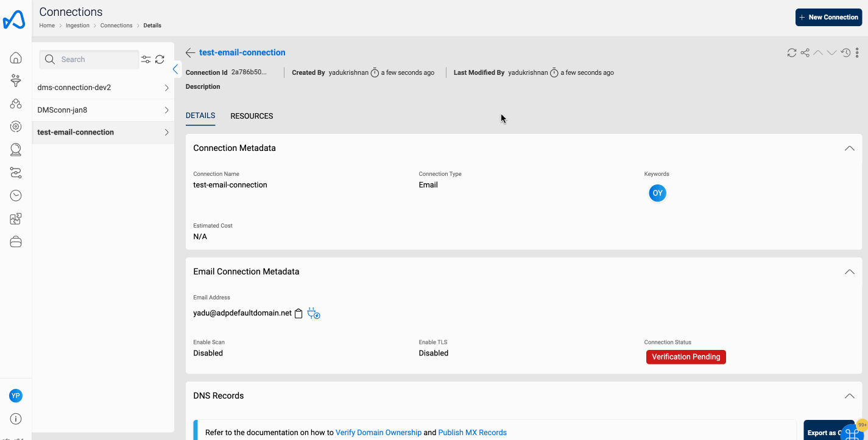This screenshot has height=440, width=868.
Task: Click the three-circles cluster icon in the sidebar
Action: (x=16, y=103)
